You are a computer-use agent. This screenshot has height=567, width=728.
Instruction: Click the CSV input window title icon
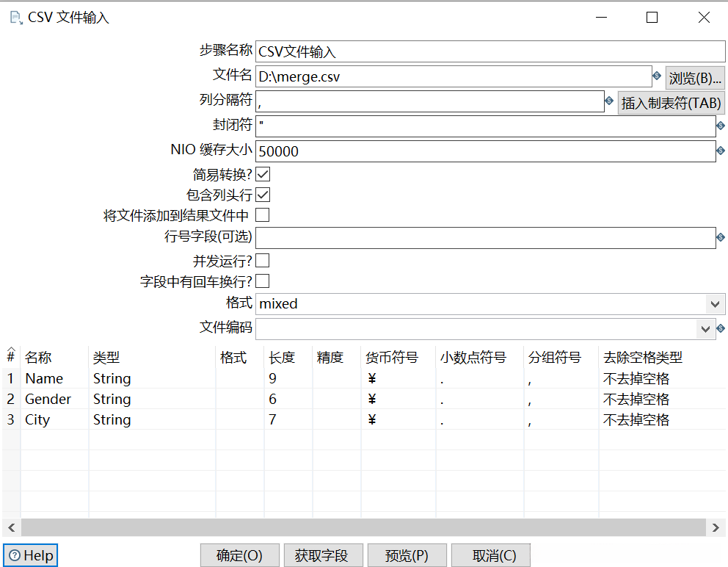[16, 18]
